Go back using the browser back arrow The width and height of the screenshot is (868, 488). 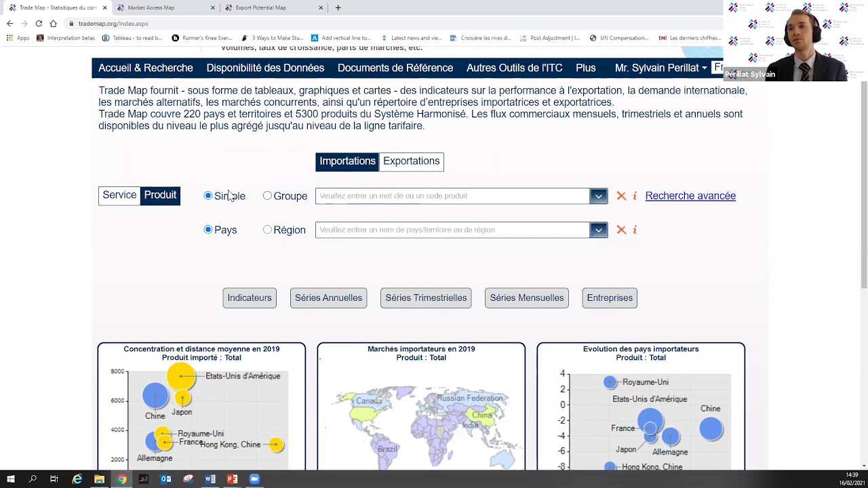(9, 24)
